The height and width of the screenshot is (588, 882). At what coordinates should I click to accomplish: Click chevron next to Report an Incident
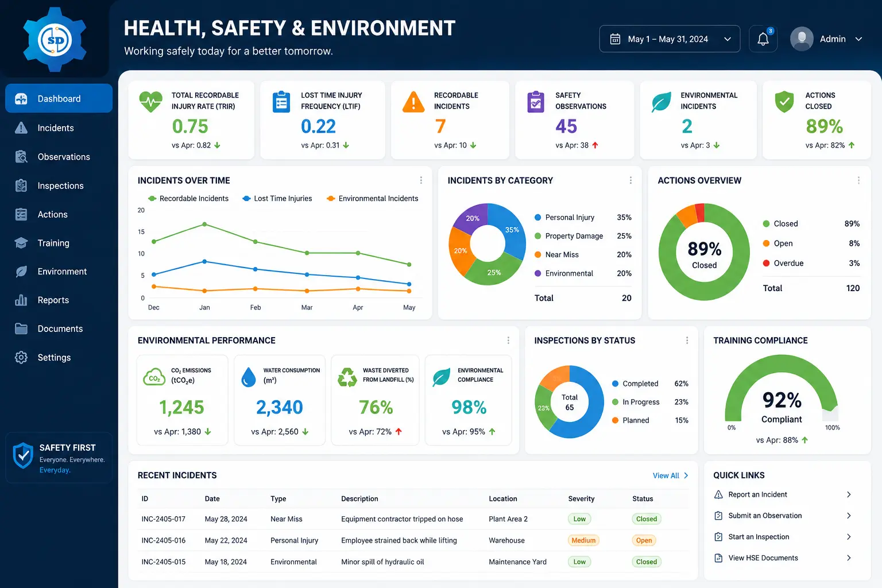tap(849, 494)
